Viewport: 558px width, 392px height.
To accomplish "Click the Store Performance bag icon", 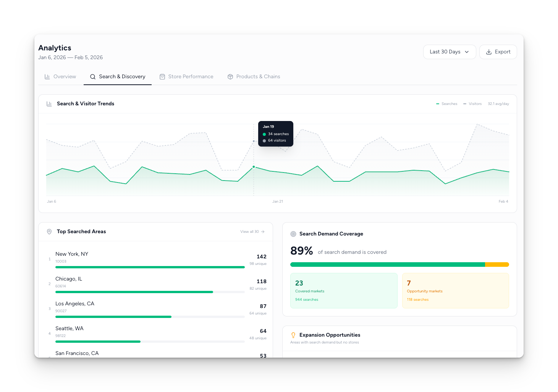I will [x=162, y=77].
